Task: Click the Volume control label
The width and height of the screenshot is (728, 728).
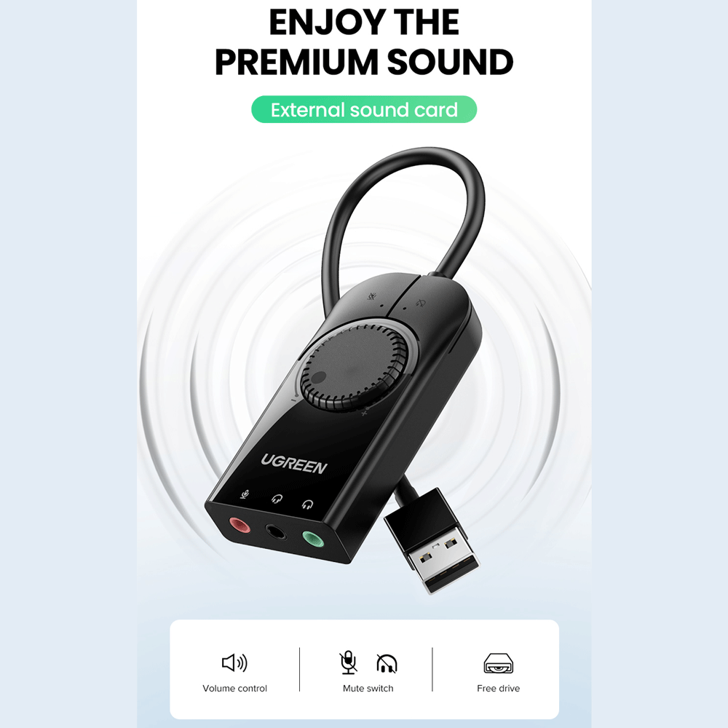Action: pyautogui.click(x=235, y=688)
